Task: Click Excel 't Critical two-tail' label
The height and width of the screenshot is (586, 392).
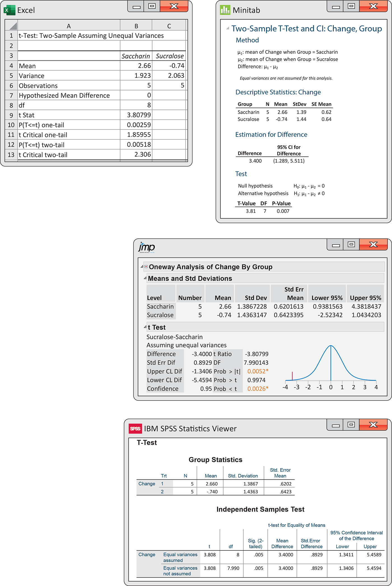Action: click(x=43, y=155)
